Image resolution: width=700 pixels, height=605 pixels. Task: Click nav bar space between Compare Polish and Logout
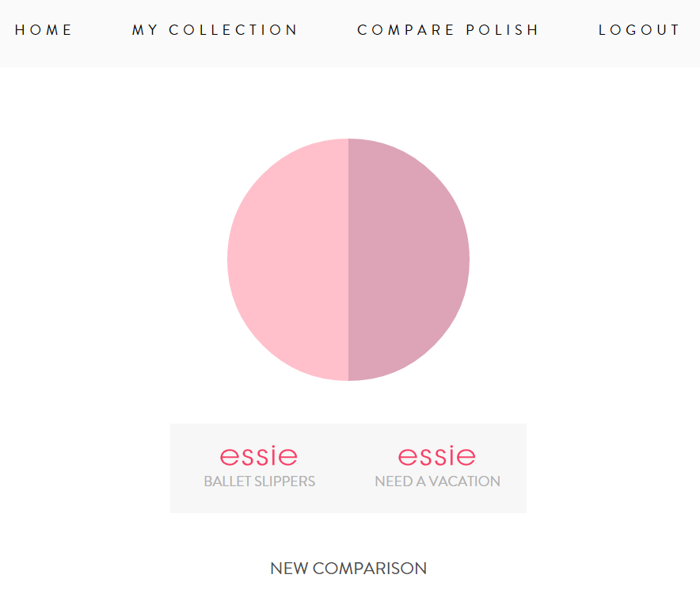[569, 30]
